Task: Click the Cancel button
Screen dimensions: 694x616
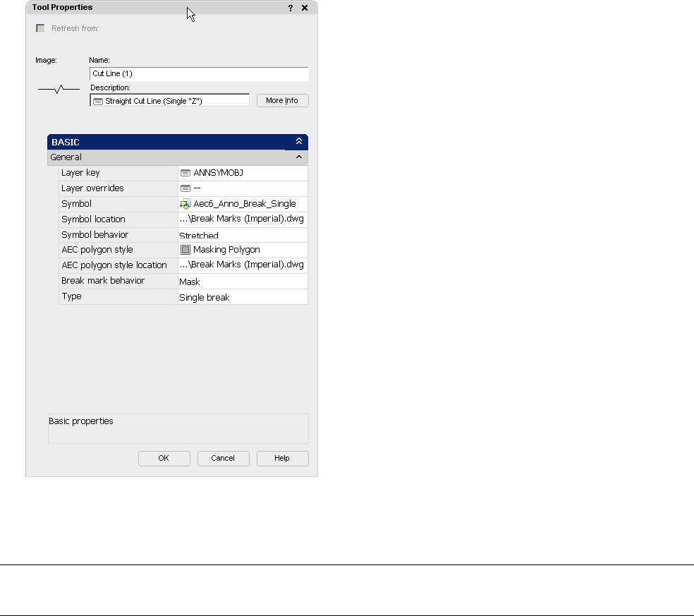Action: tap(224, 459)
